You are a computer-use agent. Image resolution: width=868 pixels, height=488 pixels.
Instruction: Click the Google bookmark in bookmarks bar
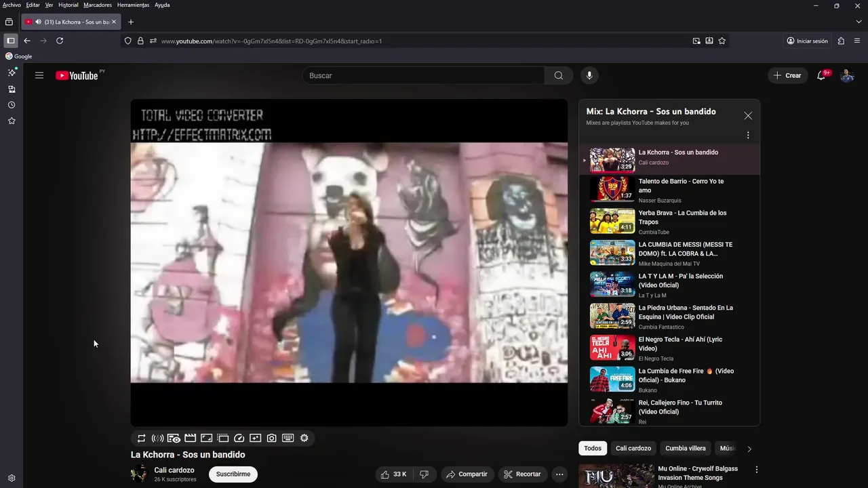point(19,56)
